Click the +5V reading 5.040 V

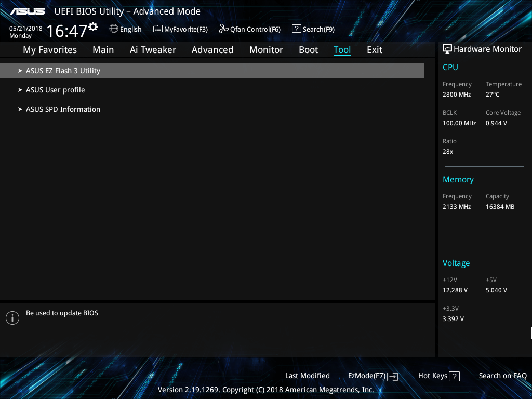[x=496, y=290]
